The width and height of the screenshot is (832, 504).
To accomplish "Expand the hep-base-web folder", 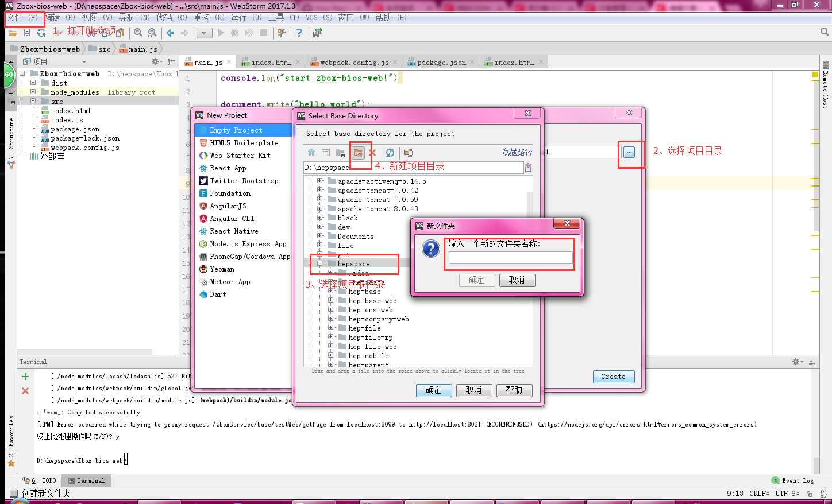I will pos(331,300).
